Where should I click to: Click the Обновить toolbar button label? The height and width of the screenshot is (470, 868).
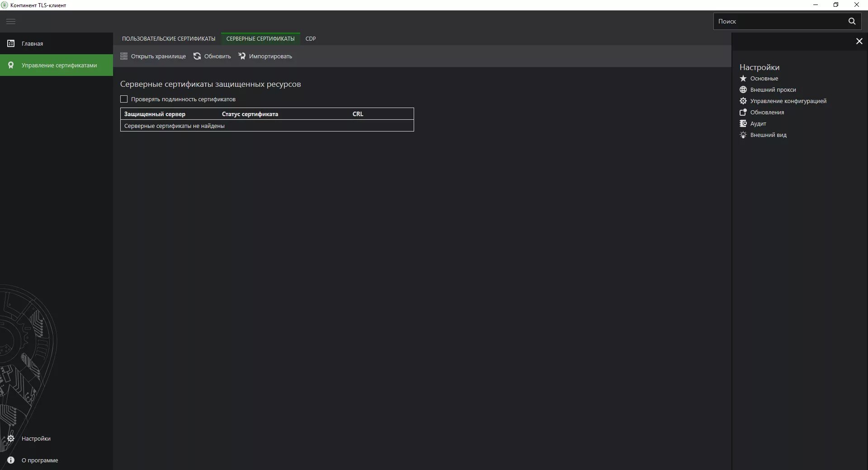[x=217, y=56]
